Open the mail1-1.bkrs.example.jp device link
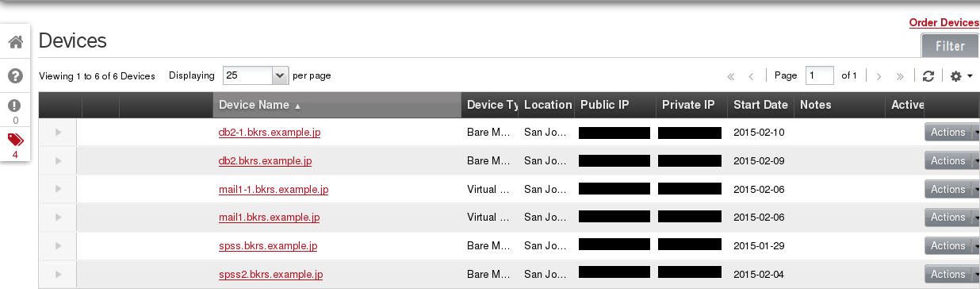This screenshot has height=289, width=980. click(274, 190)
